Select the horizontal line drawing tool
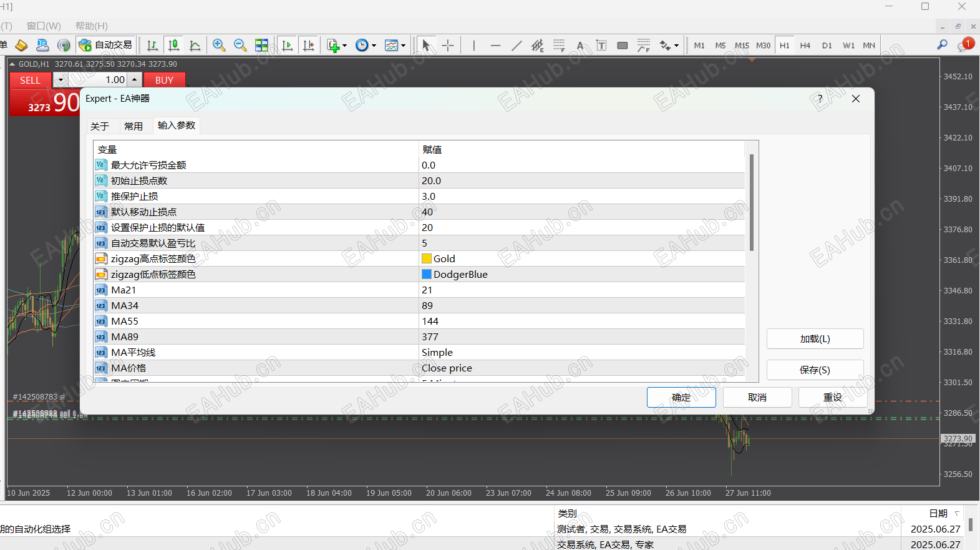This screenshot has height=550, width=980. (495, 45)
